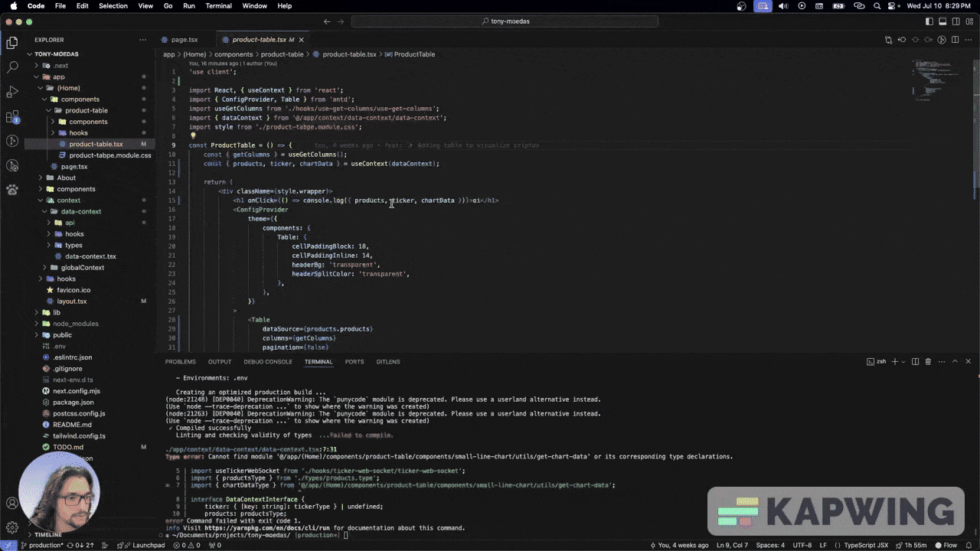
Task: Toggle word wrap via the editor ellipsis menu
Action: 967,39
